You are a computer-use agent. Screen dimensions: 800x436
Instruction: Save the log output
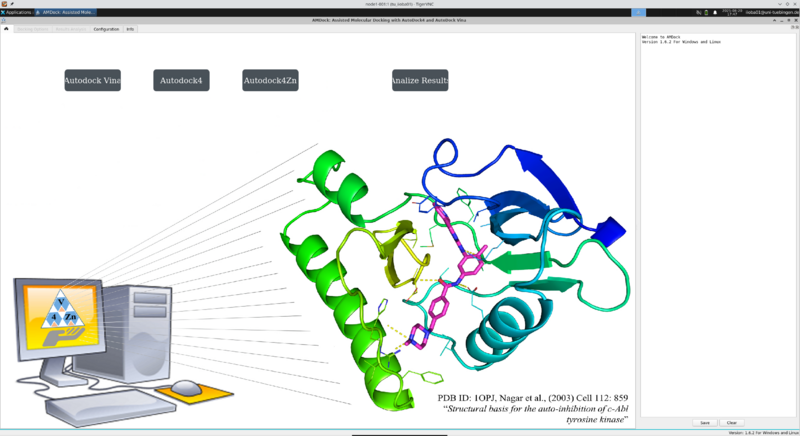[705, 423]
